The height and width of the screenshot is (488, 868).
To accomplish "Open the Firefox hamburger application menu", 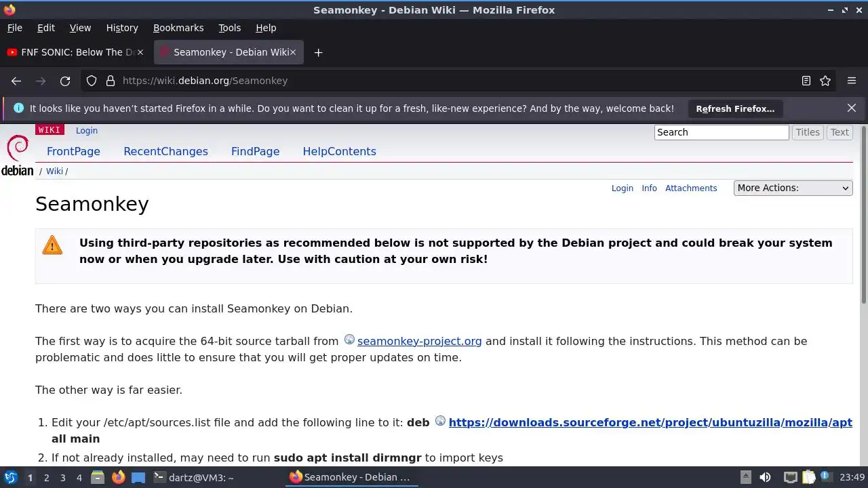I will 852,81.
